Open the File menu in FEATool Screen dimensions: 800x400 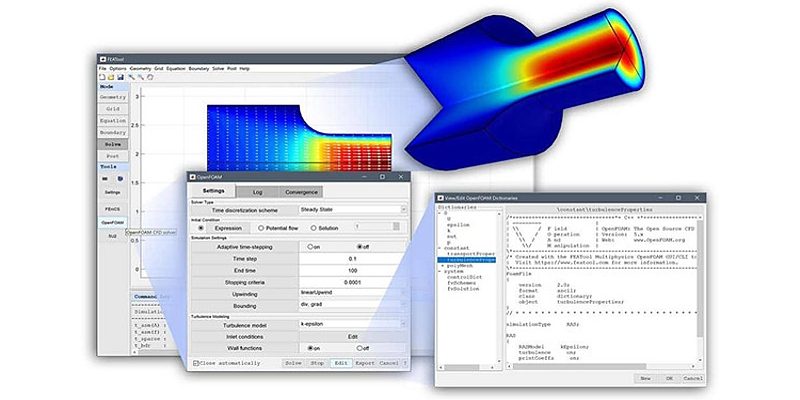[x=103, y=68]
